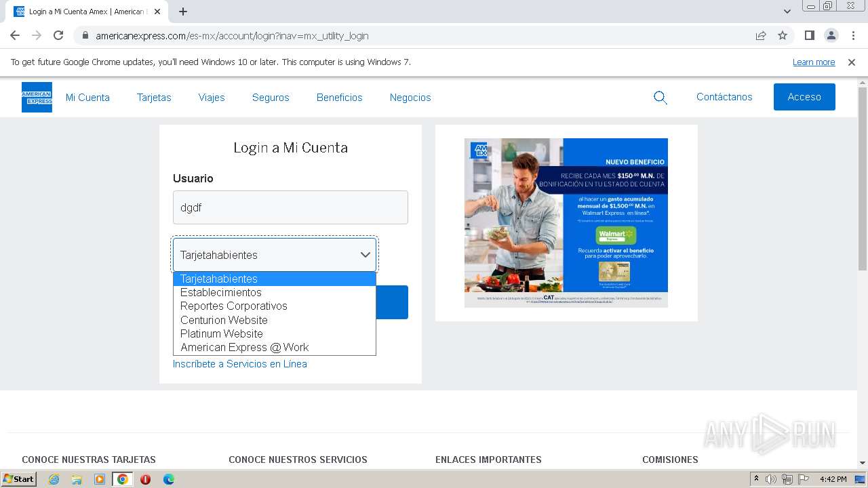Launch Internet Explorer from taskbar

coord(54,479)
